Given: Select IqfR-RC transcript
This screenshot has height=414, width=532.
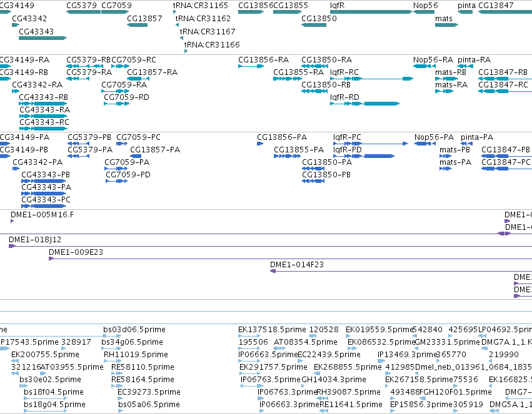Looking at the screenshot, I should point(371,79).
